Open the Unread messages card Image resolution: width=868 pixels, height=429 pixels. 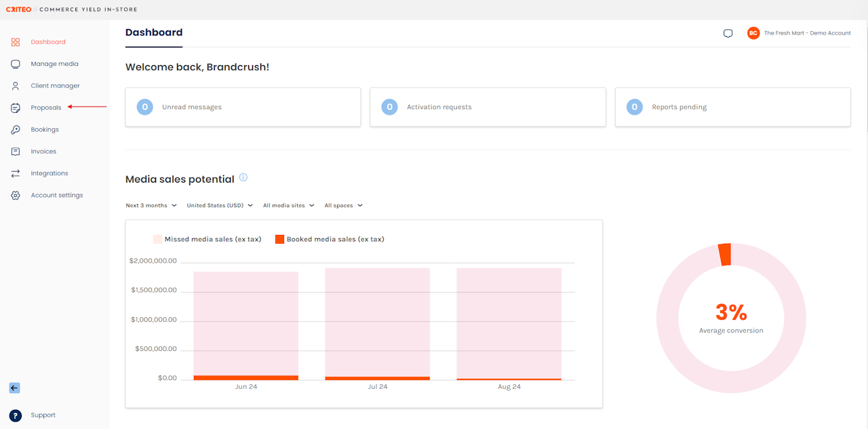[x=243, y=107]
